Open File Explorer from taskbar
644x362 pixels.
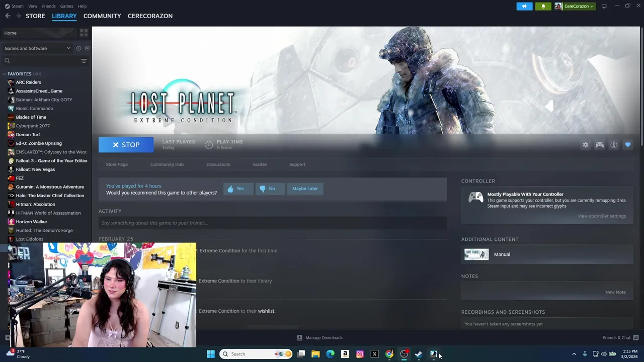pyautogui.click(x=315, y=354)
